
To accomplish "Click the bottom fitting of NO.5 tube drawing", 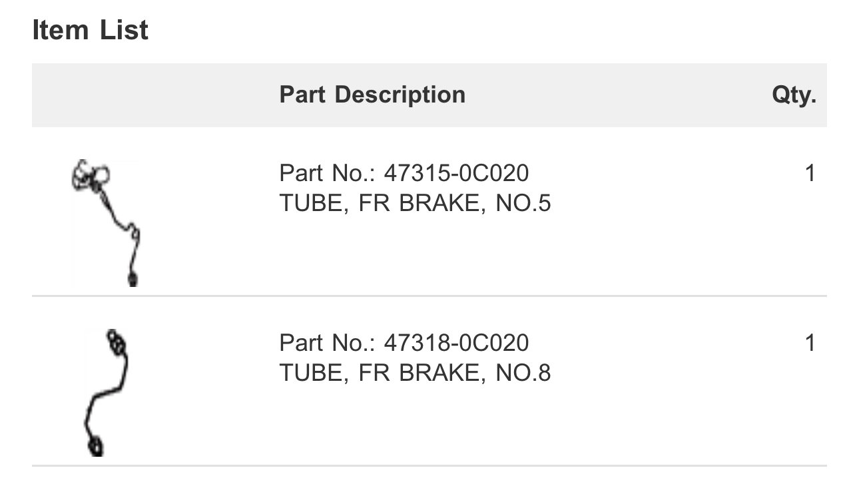I will point(132,279).
